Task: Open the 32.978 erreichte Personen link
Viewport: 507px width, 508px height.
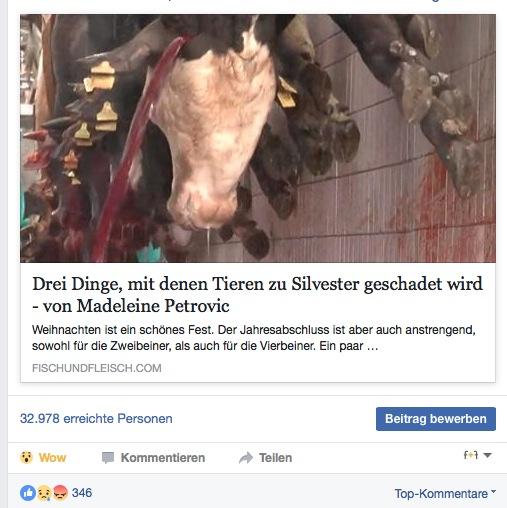Action: (x=96, y=419)
